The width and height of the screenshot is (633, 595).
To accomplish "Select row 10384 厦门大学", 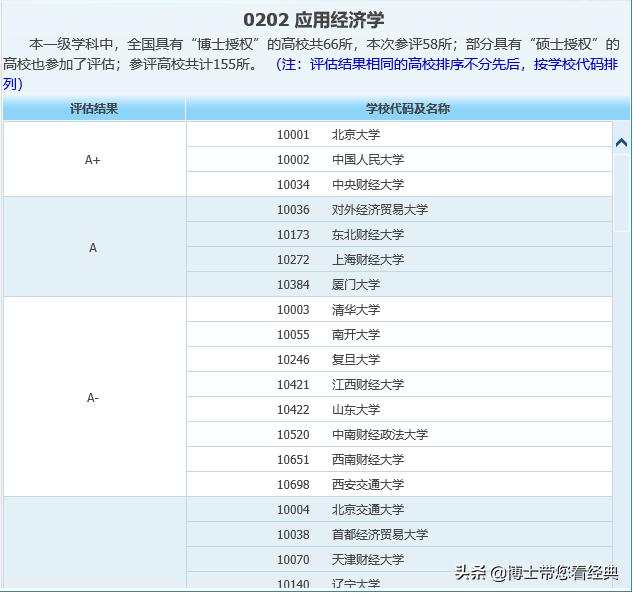I will pos(399,285).
